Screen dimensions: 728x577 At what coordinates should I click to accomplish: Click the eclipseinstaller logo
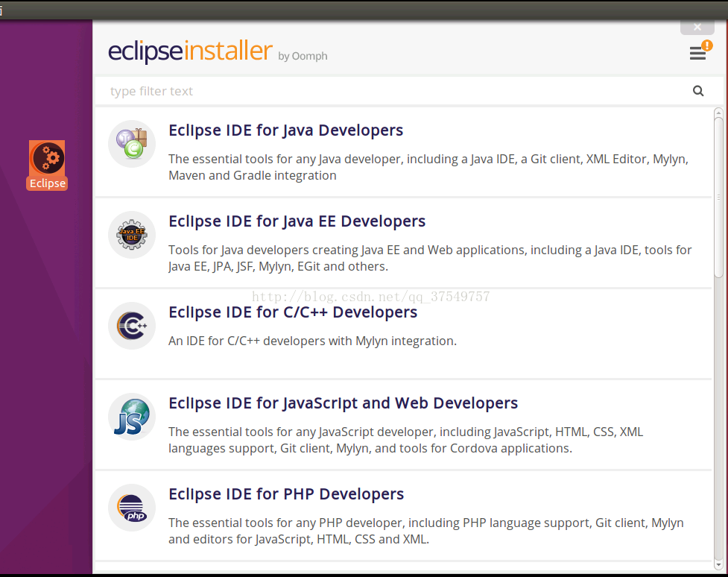pyautogui.click(x=190, y=51)
